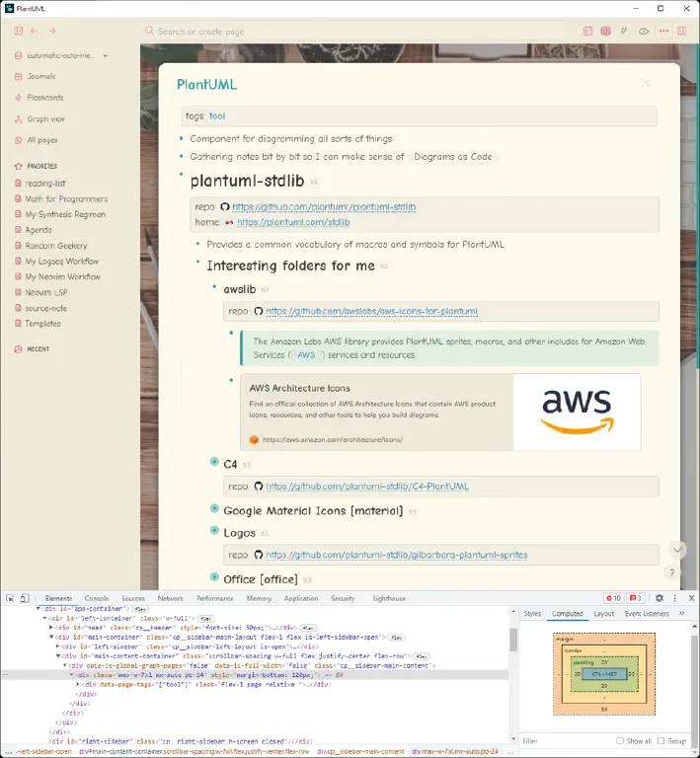This screenshot has height=758, width=700.
Task: Click the round pink plugin icon in toolbar
Action: [x=605, y=31]
